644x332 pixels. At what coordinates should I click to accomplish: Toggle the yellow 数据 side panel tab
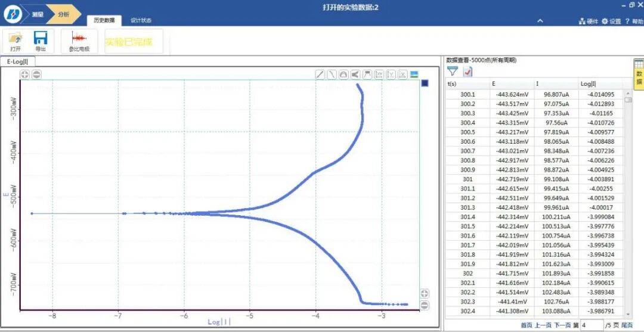[639, 73]
